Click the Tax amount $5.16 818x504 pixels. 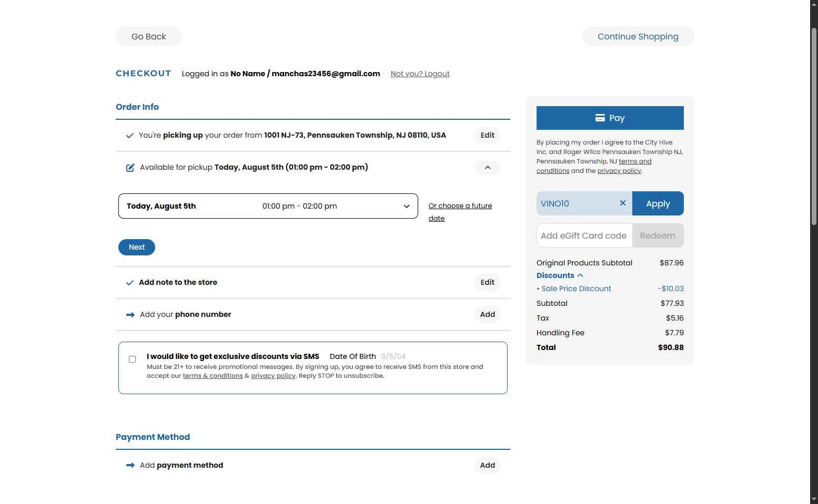click(675, 318)
